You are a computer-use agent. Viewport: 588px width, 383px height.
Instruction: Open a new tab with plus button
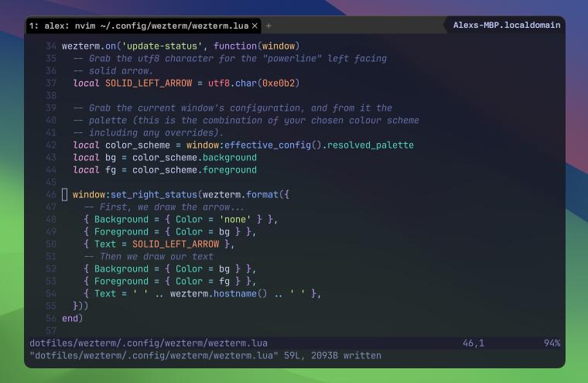point(268,26)
